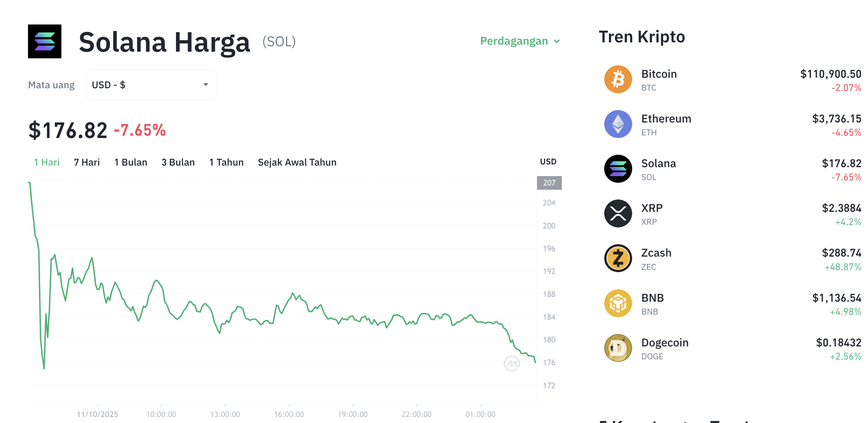Click the 207 price label on the chart axis
The height and width of the screenshot is (423, 868).
coord(549,183)
